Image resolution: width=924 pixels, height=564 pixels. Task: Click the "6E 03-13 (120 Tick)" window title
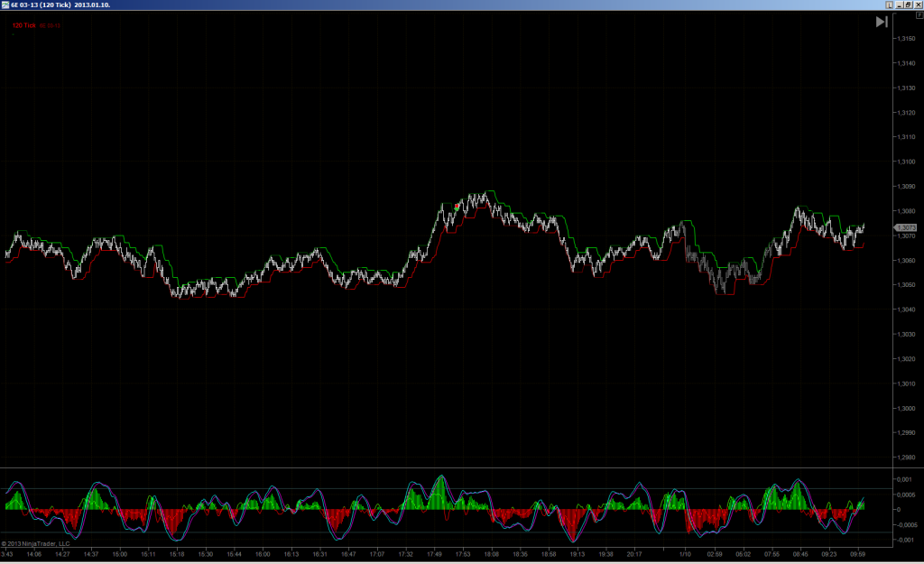(41, 5)
